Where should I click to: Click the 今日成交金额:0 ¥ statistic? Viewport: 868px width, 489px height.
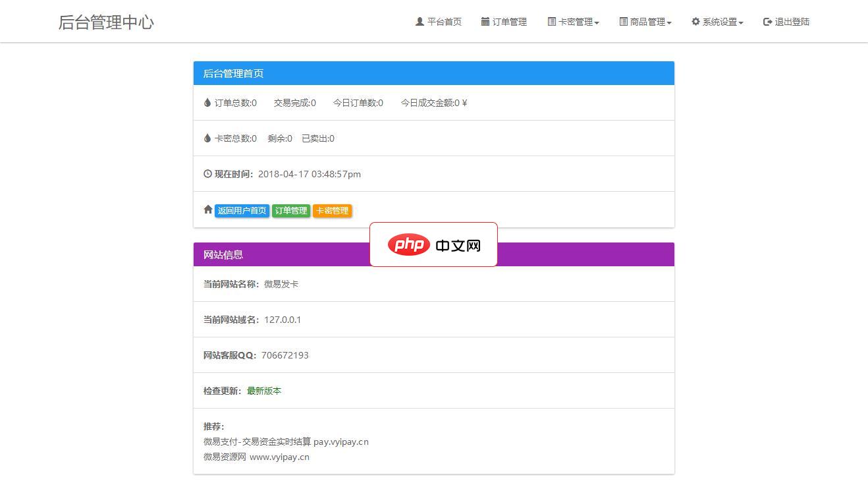click(x=434, y=103)
